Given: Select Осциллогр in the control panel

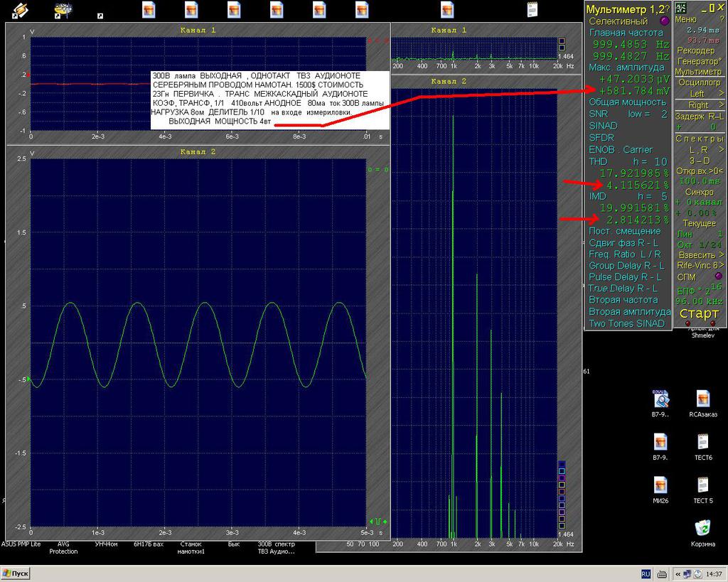Looking at the screenshot, I should (x=700, y=82).
